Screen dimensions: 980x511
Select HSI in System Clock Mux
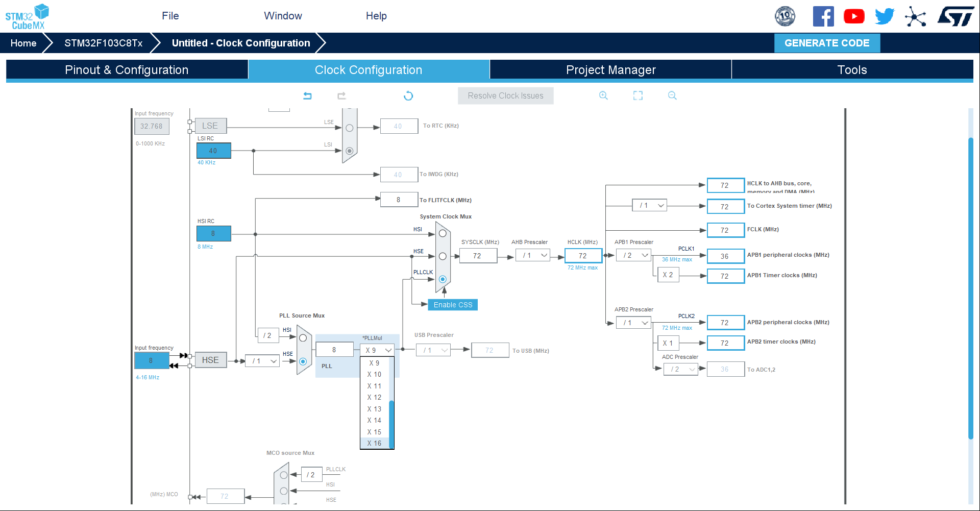pos(443,233)
